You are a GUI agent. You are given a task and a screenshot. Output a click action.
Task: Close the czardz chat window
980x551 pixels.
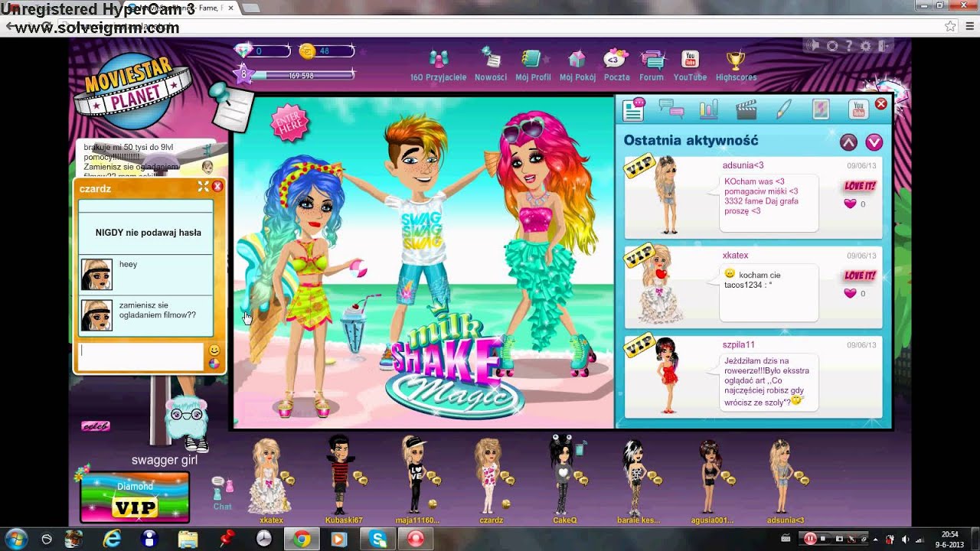[217, 187]
